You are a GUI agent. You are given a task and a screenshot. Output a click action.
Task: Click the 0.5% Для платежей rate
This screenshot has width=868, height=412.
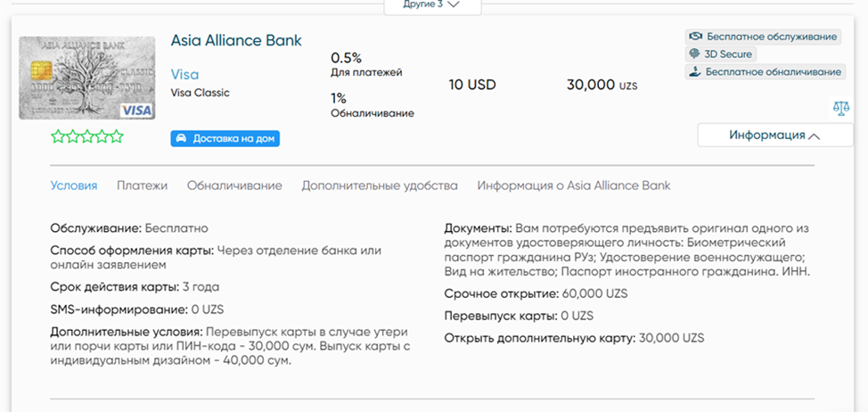point(366,65)
